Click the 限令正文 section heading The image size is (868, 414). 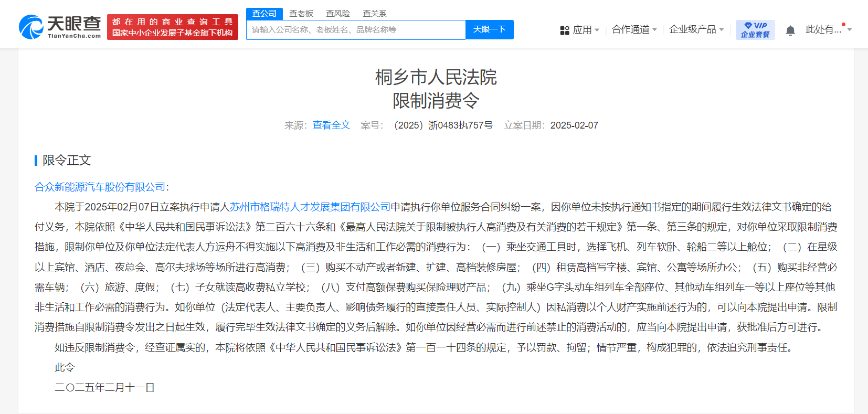(67, 161)
